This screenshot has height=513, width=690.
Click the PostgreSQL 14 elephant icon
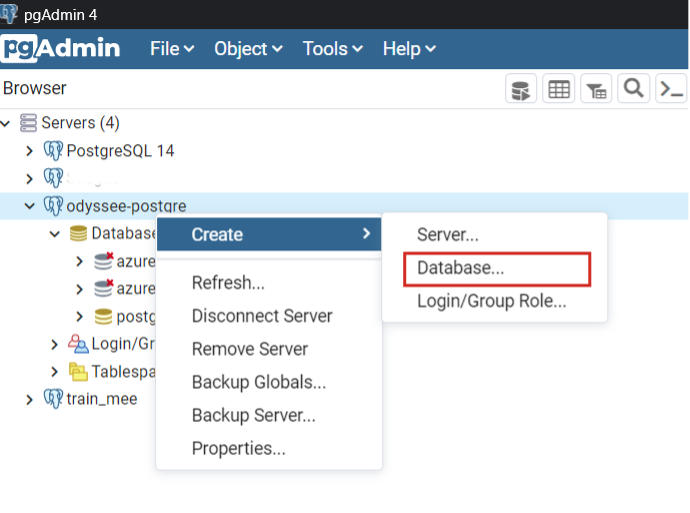coord(53,151)
